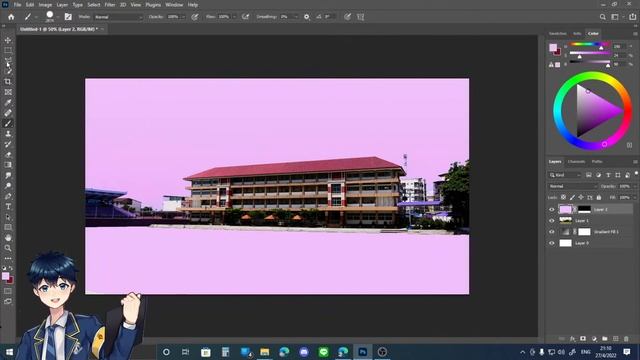The width and height of the screenshot is (640, 360).
Task: Select the Pen tool
Action: (8, 196)
